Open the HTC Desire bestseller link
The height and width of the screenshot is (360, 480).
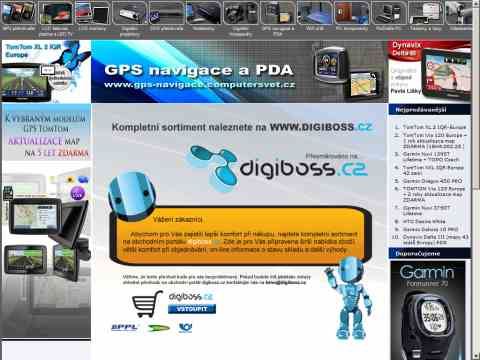click(x=424, y=221)
